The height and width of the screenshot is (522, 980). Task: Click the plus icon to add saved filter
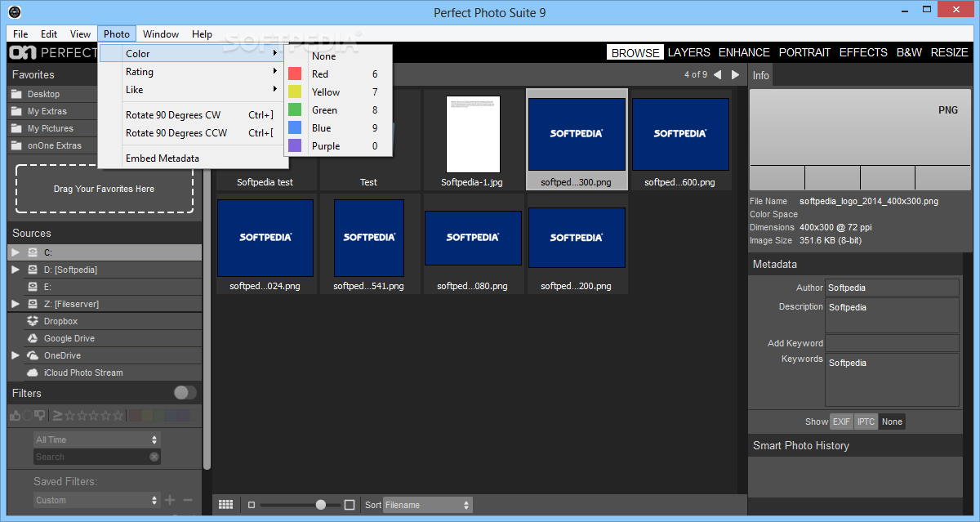[x=170, y=500]
